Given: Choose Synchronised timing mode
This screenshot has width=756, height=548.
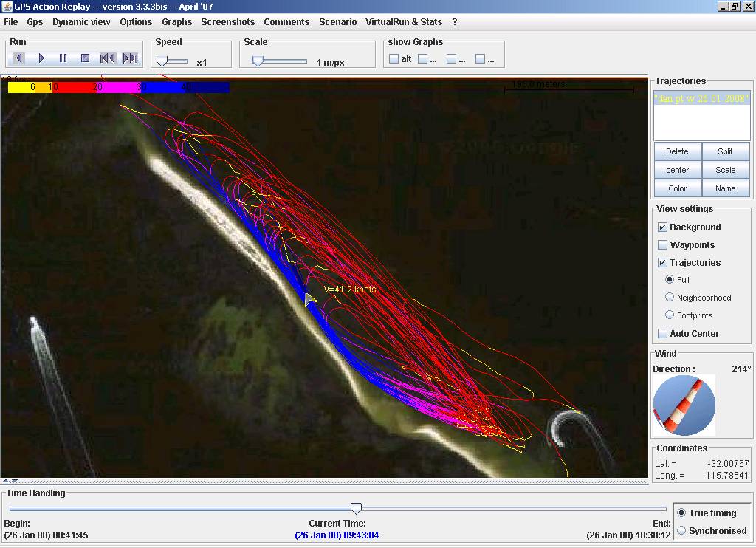Looking at the screenshot, I should (681, 530).
